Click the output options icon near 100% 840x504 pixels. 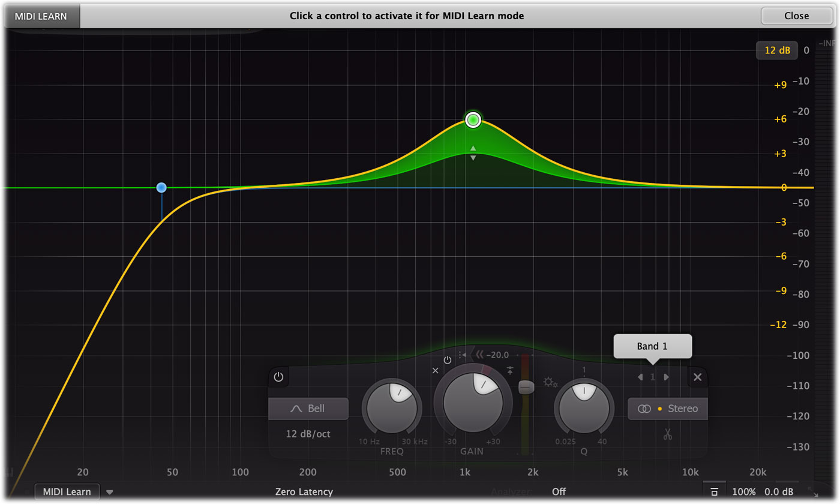(714, 492)
